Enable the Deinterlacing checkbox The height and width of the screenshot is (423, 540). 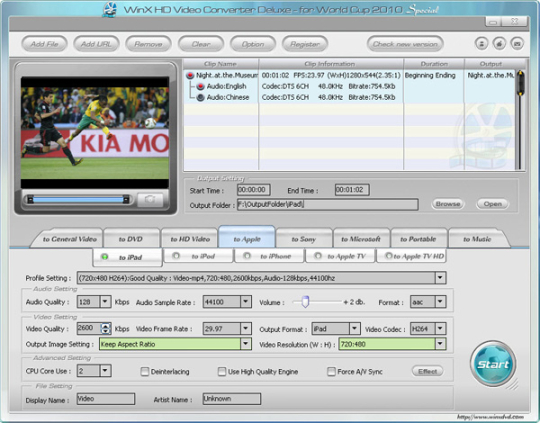coord(145,371)
